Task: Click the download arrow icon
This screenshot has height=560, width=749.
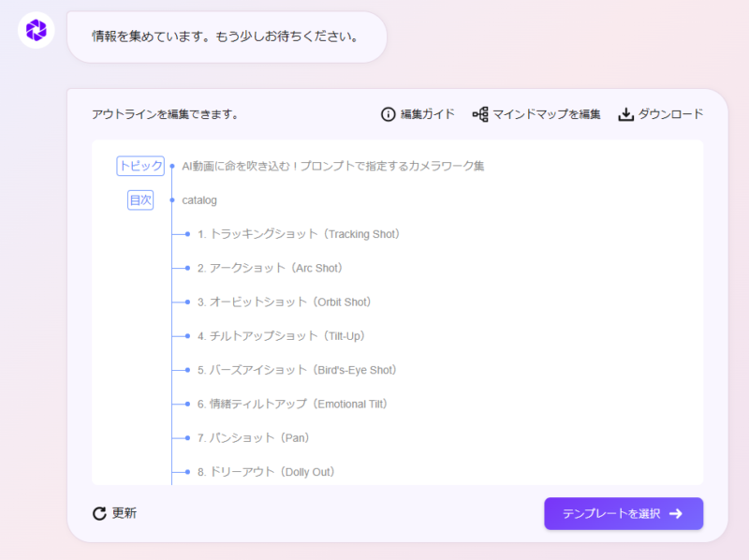Action: click(626, 114)
